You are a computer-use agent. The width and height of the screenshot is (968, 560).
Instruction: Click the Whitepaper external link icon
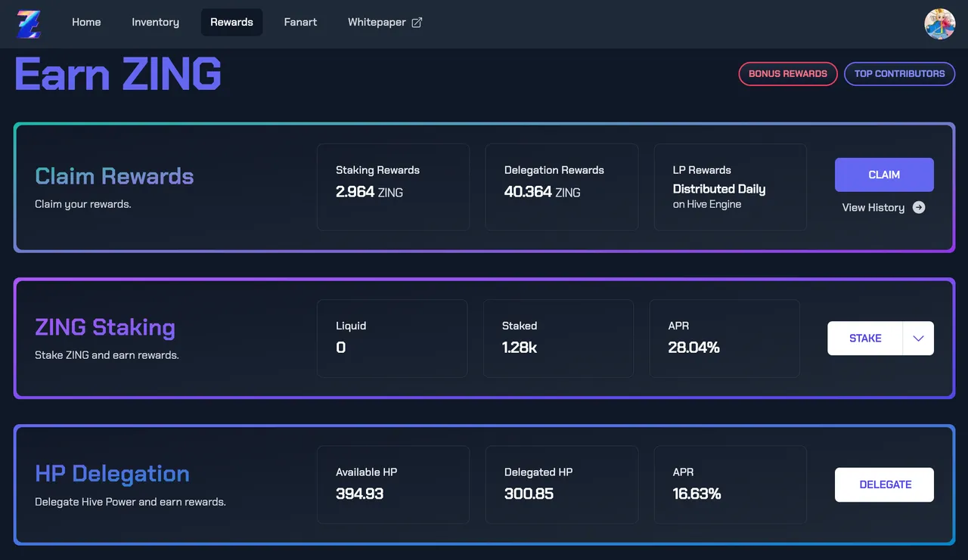pos(417,23)
